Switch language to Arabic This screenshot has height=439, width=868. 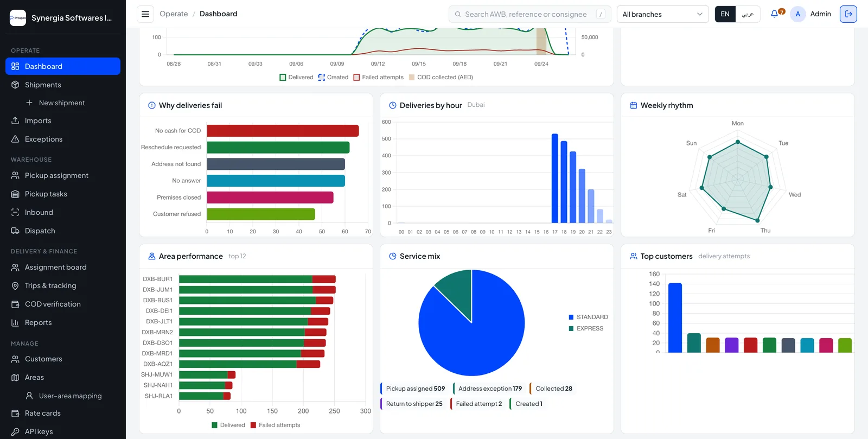[748, 14]
